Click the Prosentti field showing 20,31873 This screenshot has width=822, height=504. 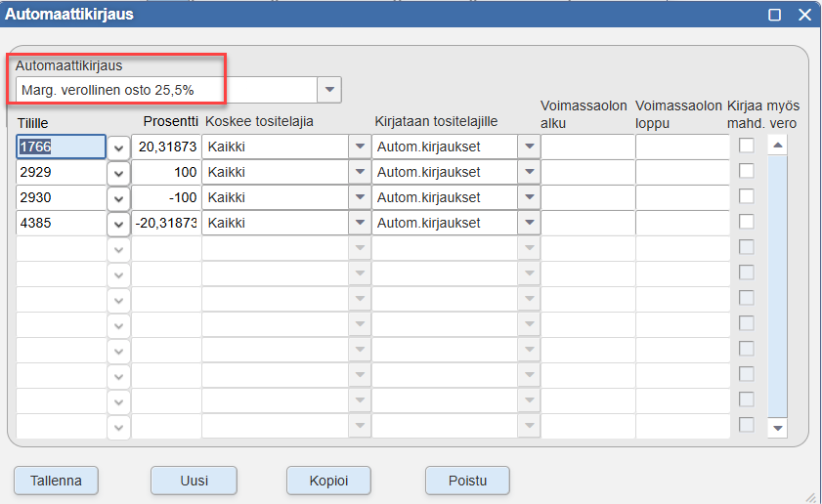click(x=166, y=147)
